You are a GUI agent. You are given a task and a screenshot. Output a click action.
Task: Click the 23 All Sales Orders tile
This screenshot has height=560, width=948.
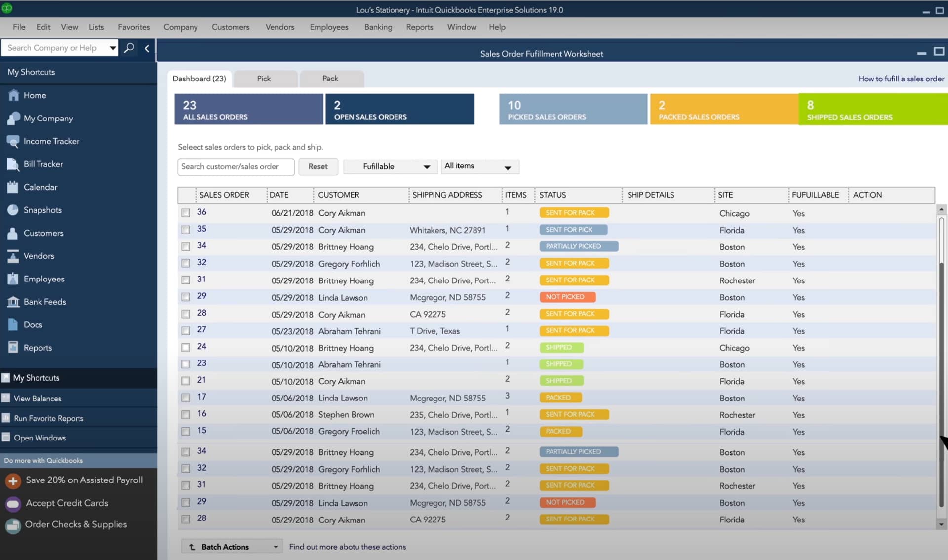click(x=249, y=109)
